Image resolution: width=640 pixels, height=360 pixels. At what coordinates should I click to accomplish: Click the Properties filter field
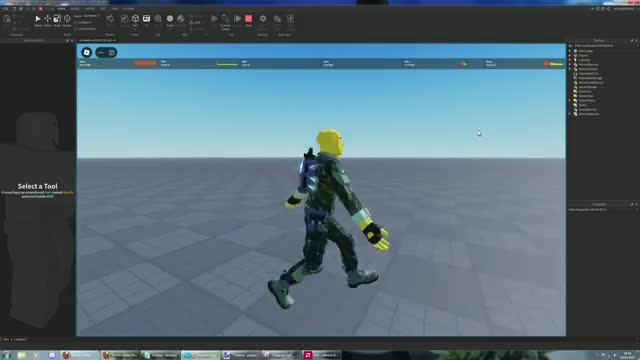pyautogui.click(x=602, y=209)
